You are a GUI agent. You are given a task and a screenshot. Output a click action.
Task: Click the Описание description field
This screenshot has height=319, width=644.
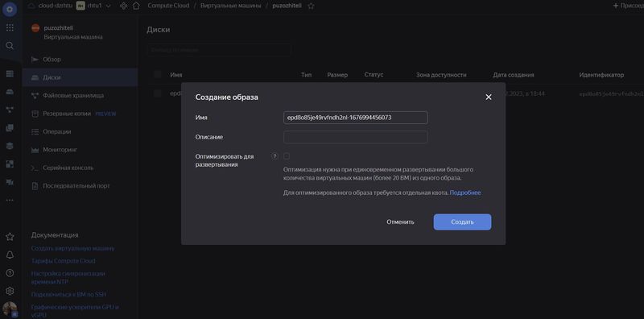356,137
